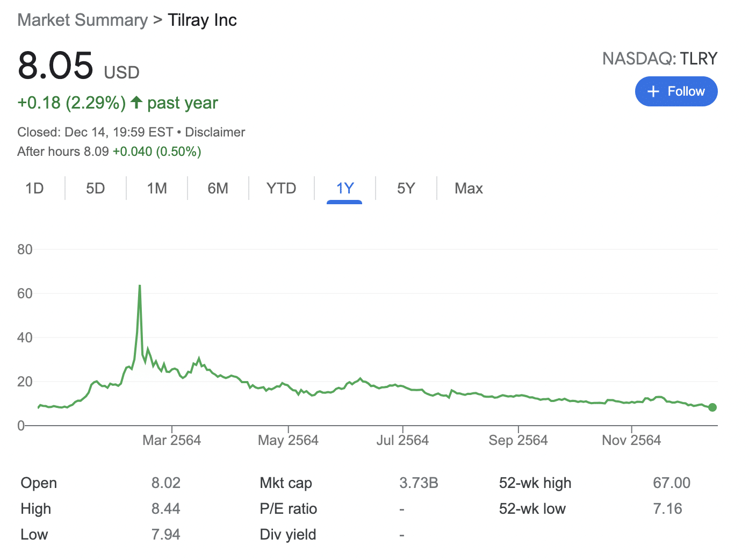This screenshot has height=560, width=749.
Task: Click the price spike peak on chart
Action: [140, 286]
